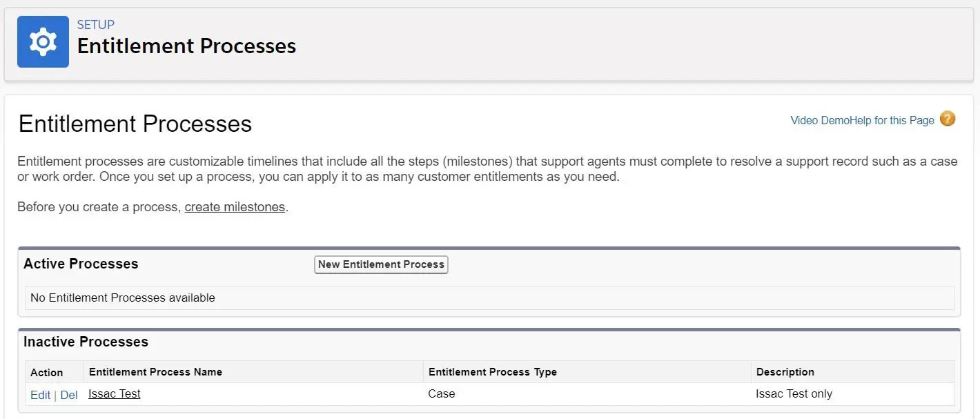
Task: Edit the Issac Test process
Action: point(40,395)
